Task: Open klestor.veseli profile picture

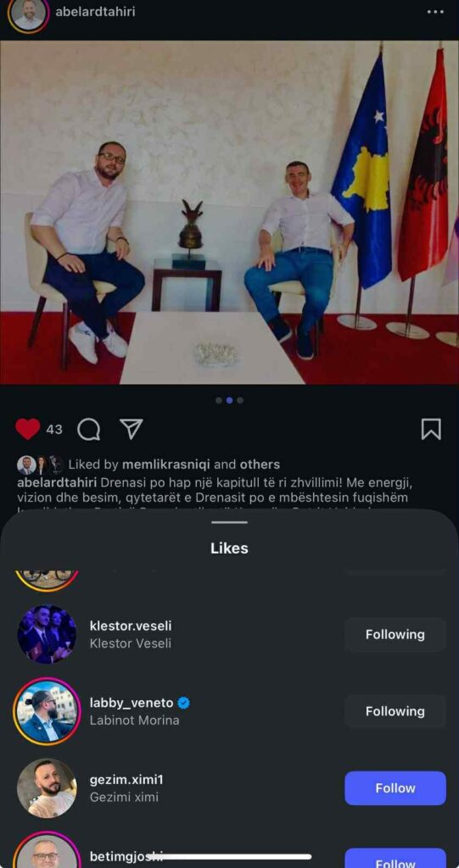Action: click(x=47, y=634)
